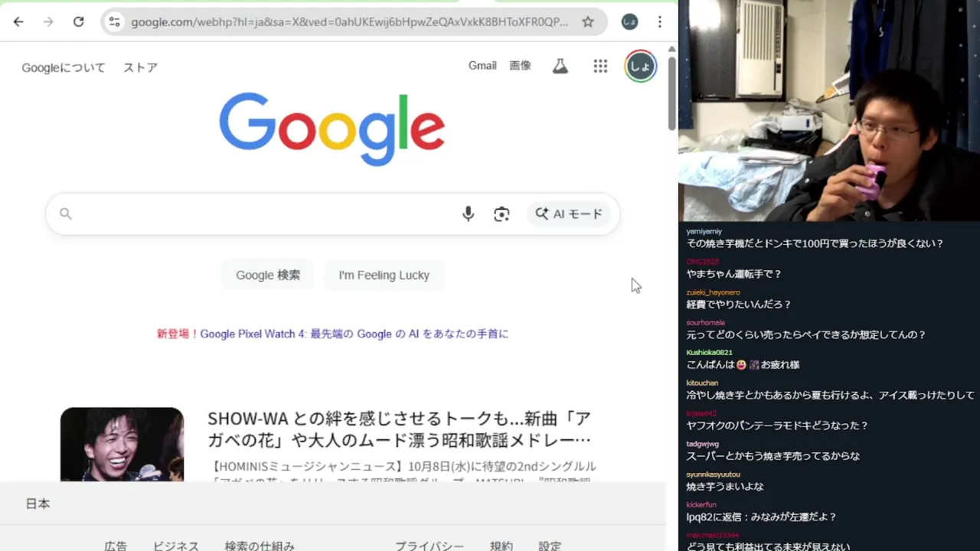Click chat message 焼き芋うまいよな
The image size is (980, 551).
[x=724, y=486]
